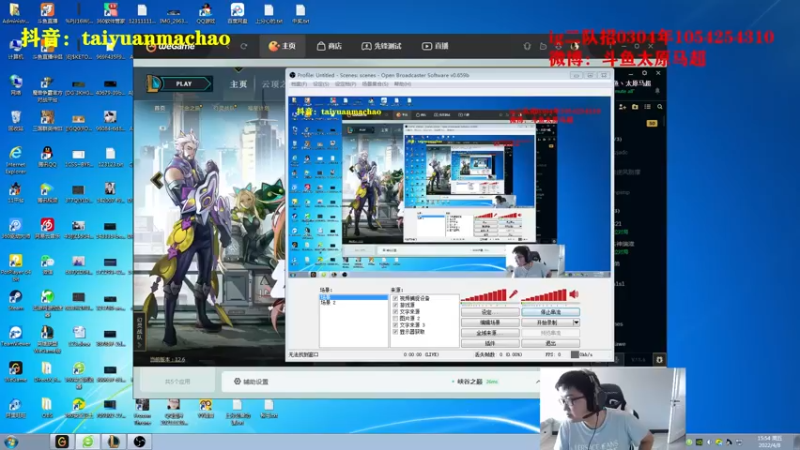Open Steam desktop shortcut
The width and height of the screenshot is (800, 450).
16,300
